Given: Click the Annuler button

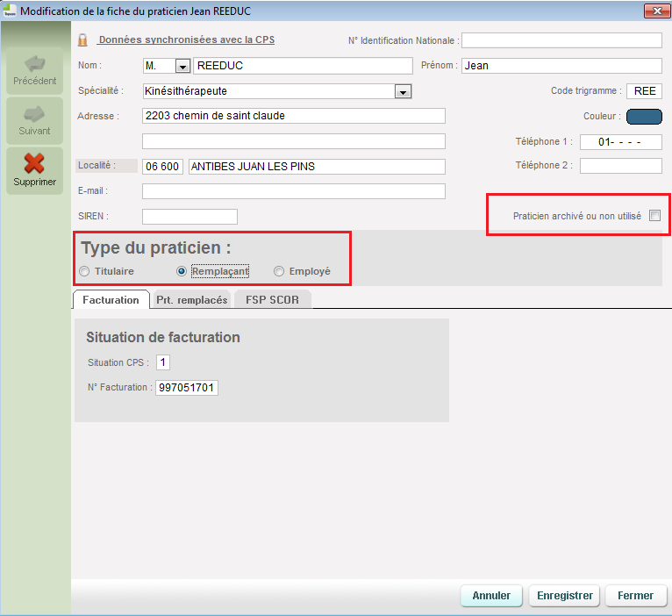Looking at the screenshot, I should point(491,596).
